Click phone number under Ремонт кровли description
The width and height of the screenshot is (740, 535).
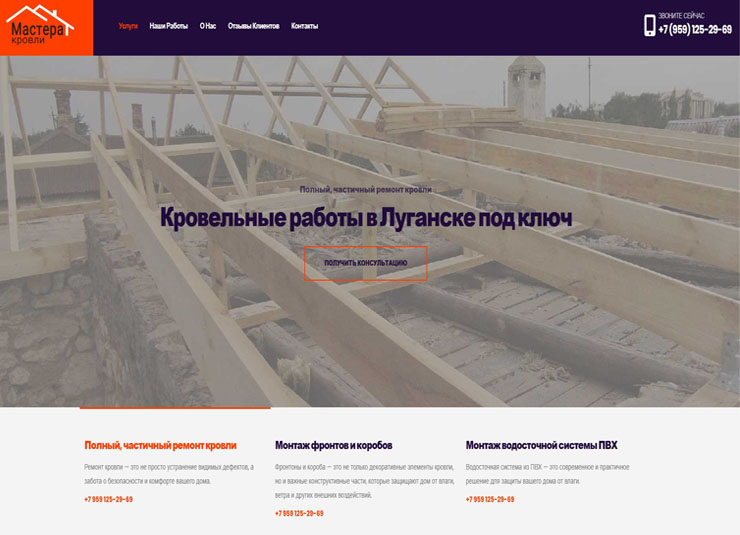pyautogui.click(x=109, y=499)
